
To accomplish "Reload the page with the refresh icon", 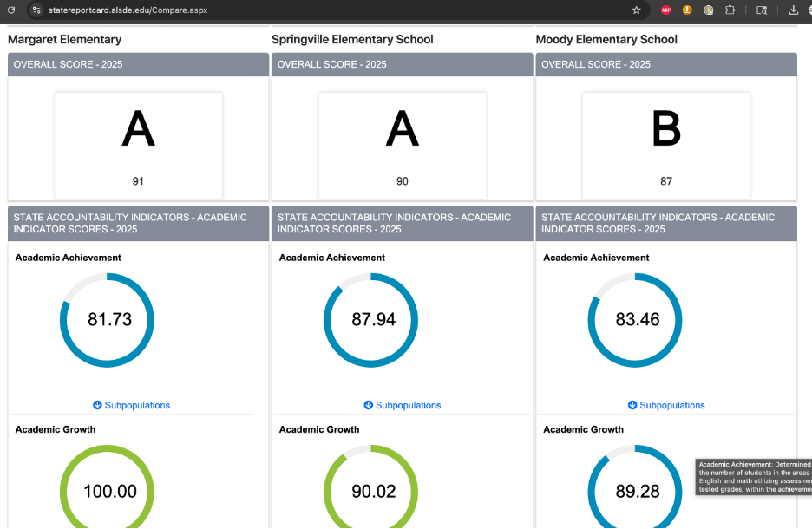I will coord(11,10).
